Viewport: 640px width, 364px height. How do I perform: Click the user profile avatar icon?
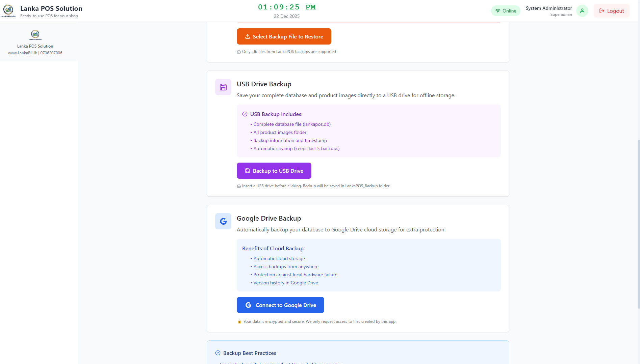(582, 11)
